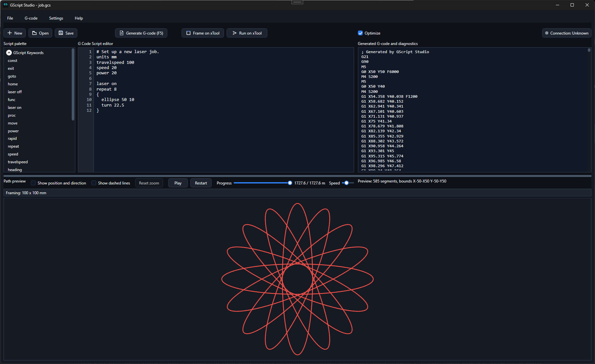Select the proc keyword in palette
The width and height of the screenshot is (595, 364).
(12, 115)
